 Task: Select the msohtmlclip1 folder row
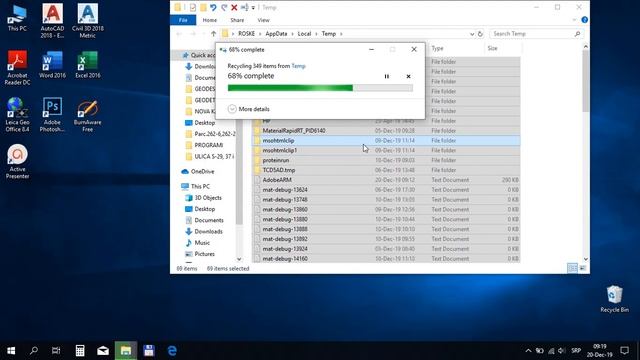[x=386, y=150]
